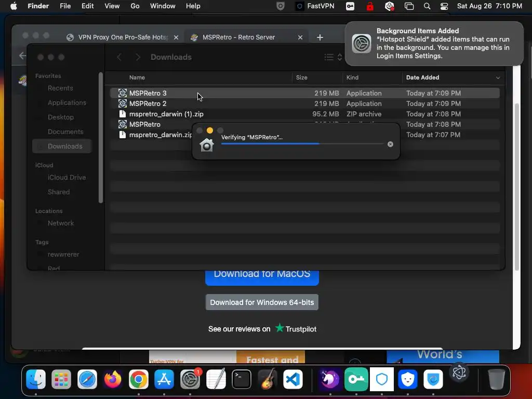
Task: Open GarageBand from the Dock
Action: (x=267, y=379)
